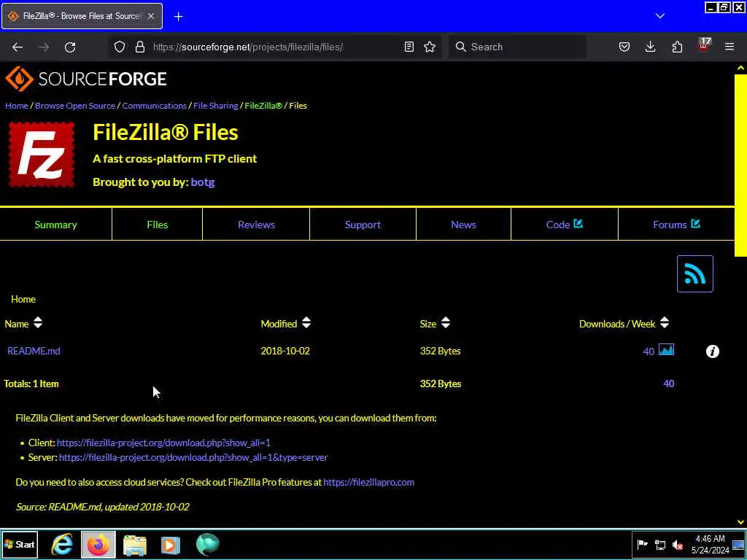This screenshot has width=747, height=560.
Task: Click the Communications breadcrumb
Action: click(155, 106)
